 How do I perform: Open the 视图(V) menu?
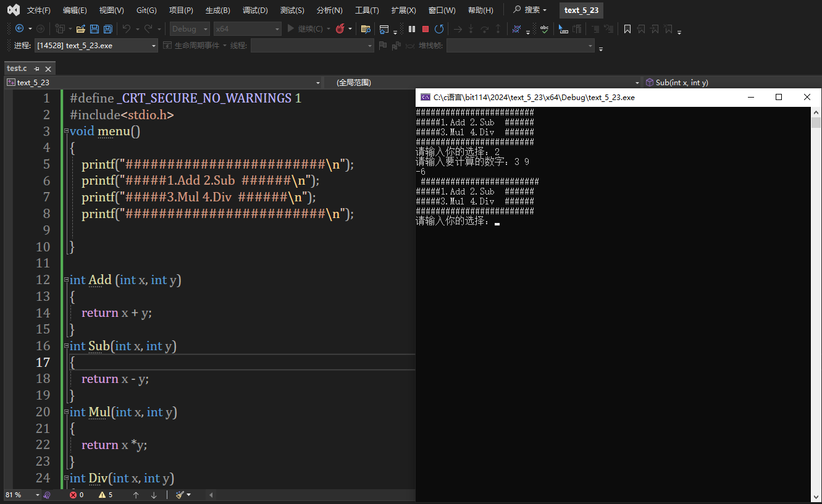pos(111,10)
